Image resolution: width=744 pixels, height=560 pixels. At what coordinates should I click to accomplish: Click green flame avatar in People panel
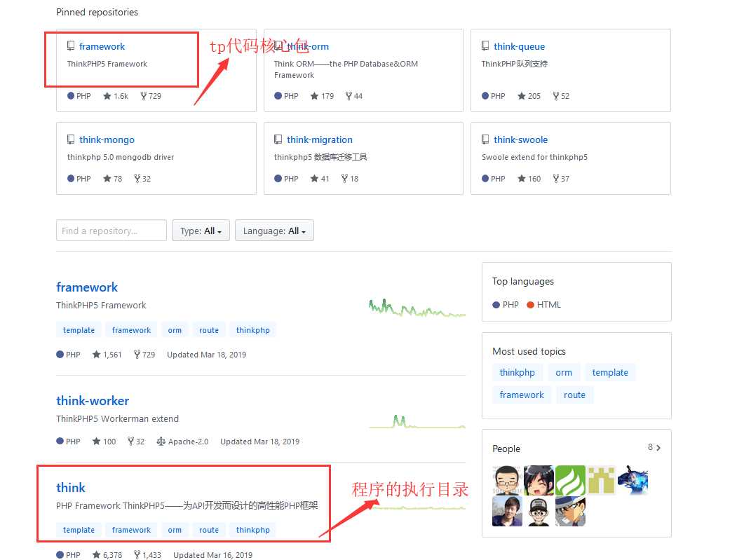[570, 481]
